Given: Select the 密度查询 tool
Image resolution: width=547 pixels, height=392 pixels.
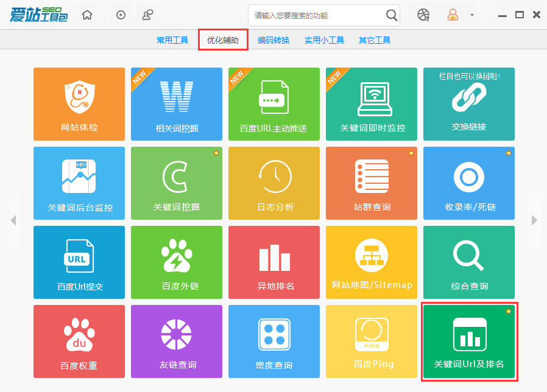Looking at the screenshot, I should pos(273,341).
